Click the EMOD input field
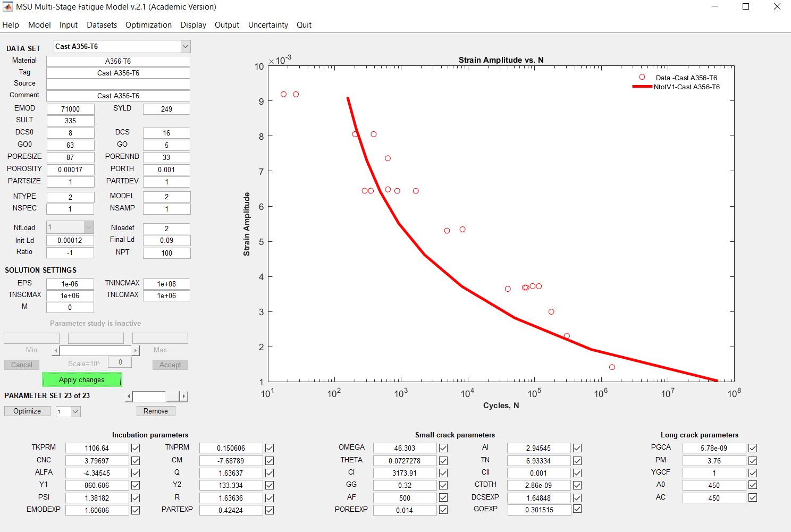The height and width of the screenshot is (532, 791). (70, 109)
